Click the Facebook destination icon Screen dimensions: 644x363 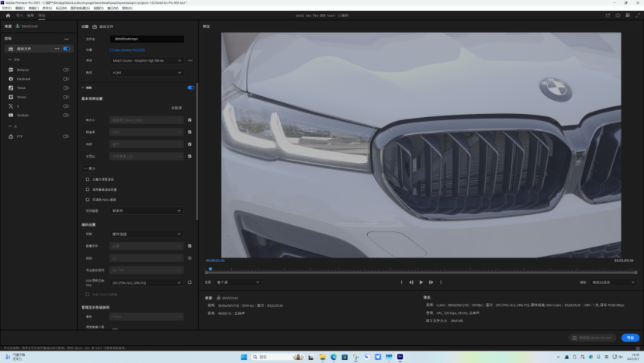point(11,79)
